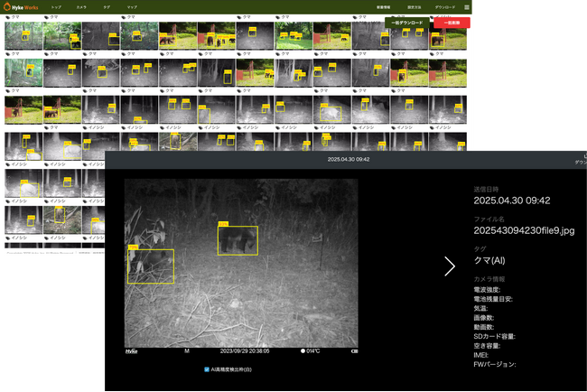Toggle the AI高精度検出枠 checkbox

(x=207, y=369)
